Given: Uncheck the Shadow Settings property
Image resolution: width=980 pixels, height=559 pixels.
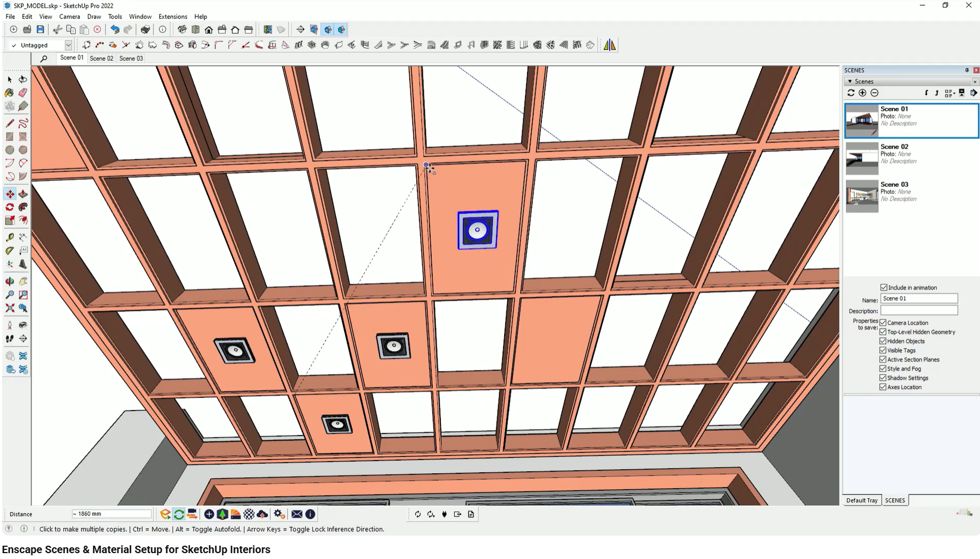Looking at the screenshot, I should (x=883, y=377).
